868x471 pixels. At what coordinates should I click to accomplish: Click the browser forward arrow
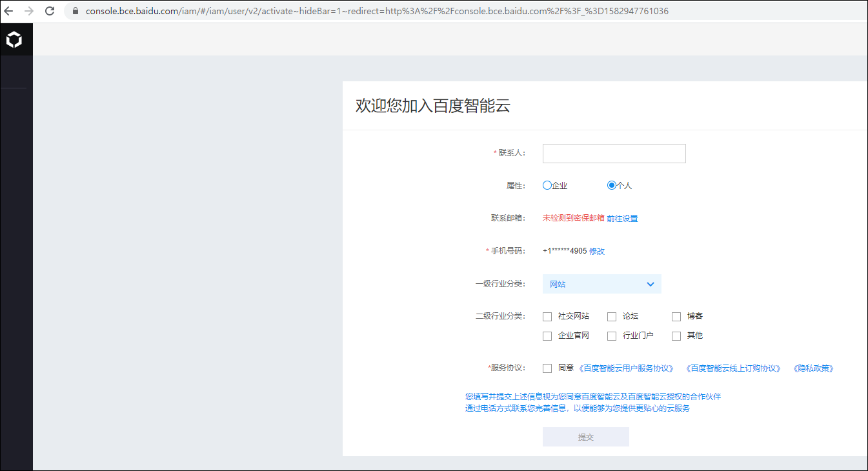(x=29, y=11)
